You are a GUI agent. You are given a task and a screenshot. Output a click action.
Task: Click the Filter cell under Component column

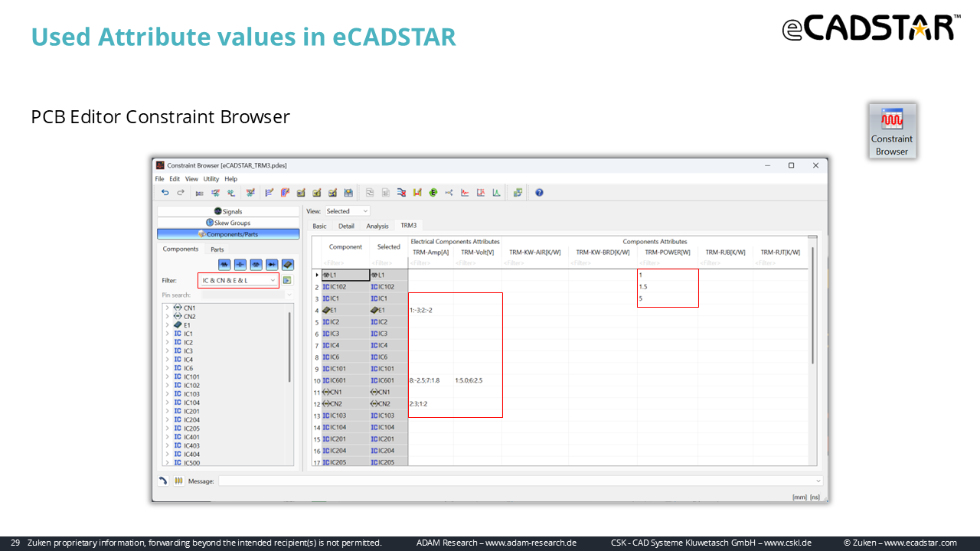345,263
